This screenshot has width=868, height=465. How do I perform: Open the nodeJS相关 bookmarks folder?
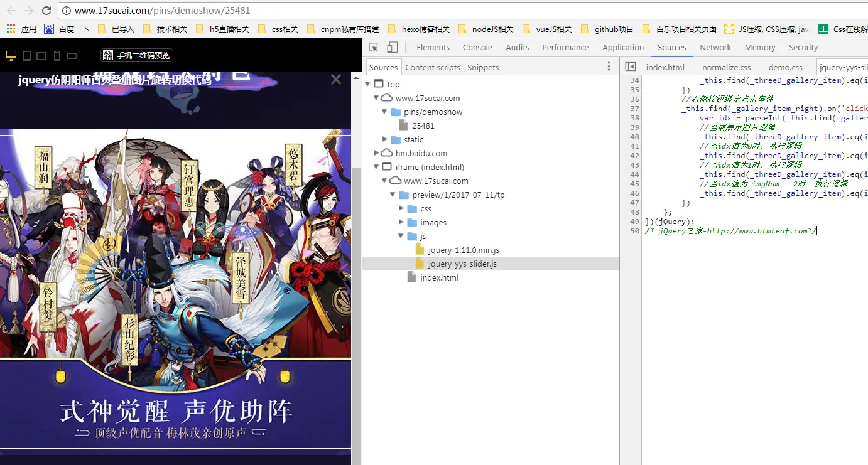[x=486, y=29]
